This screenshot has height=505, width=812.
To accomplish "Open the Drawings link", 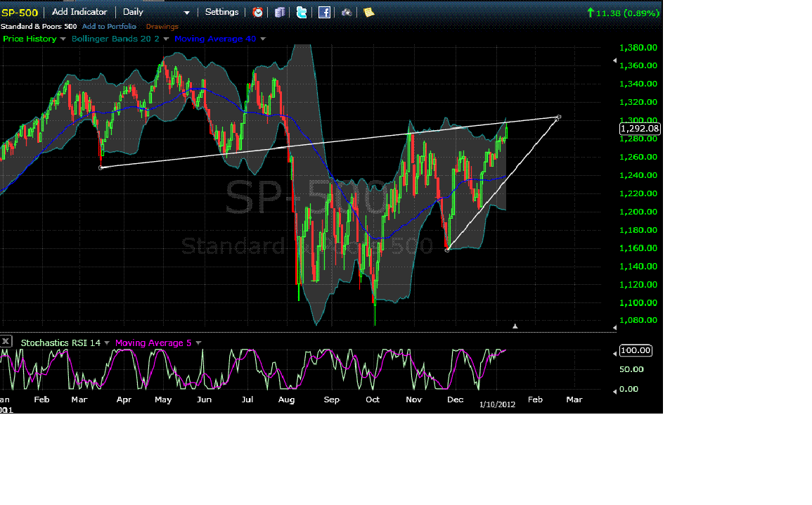I will coord(162,27).
